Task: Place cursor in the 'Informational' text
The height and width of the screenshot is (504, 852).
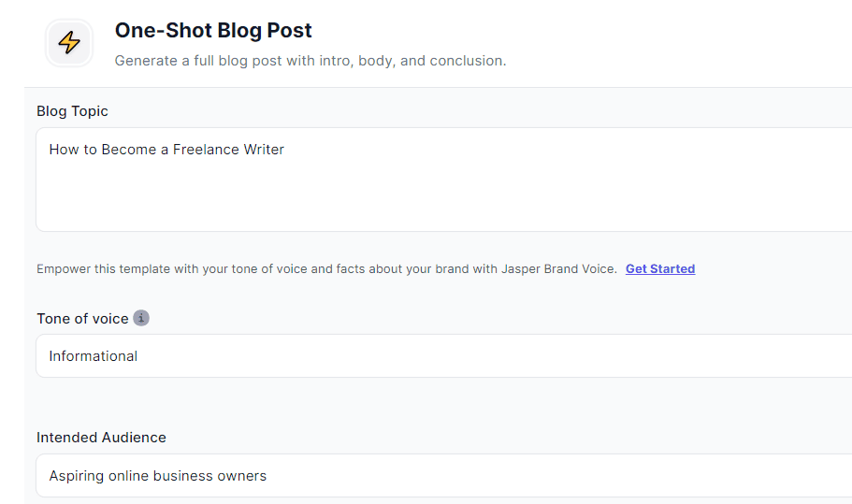Action: pyautogui.click(x=94, y=356)
